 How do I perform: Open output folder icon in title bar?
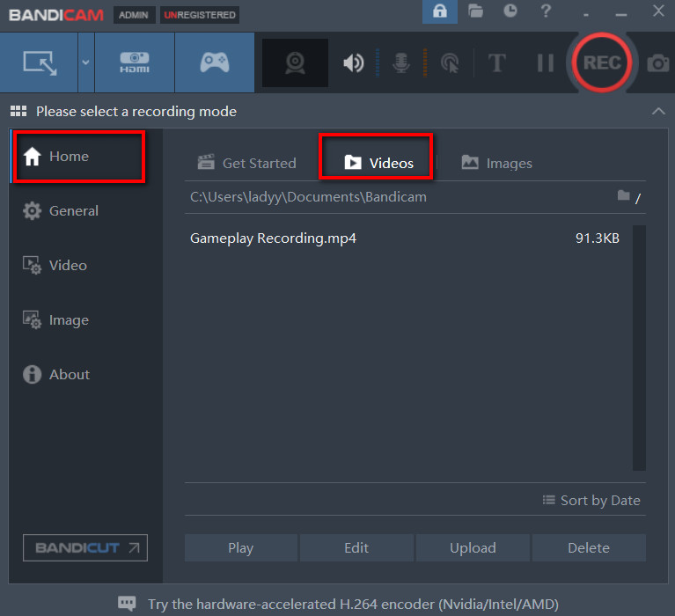475,11
